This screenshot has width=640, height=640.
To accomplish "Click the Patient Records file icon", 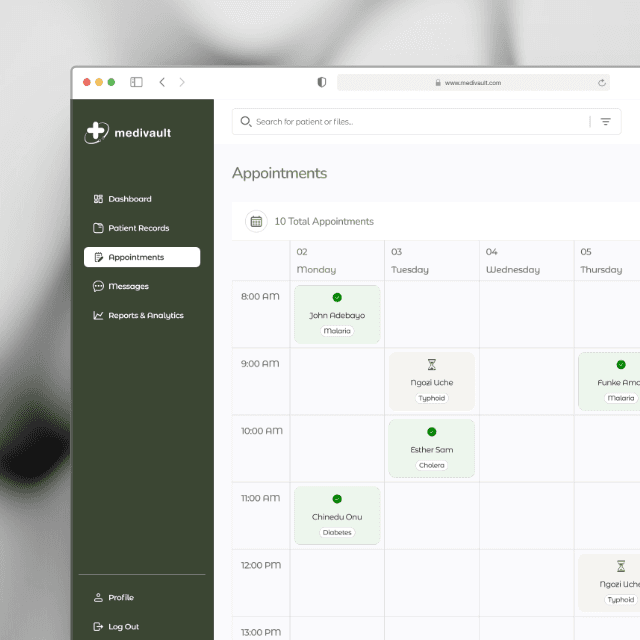I will (98, 228).
